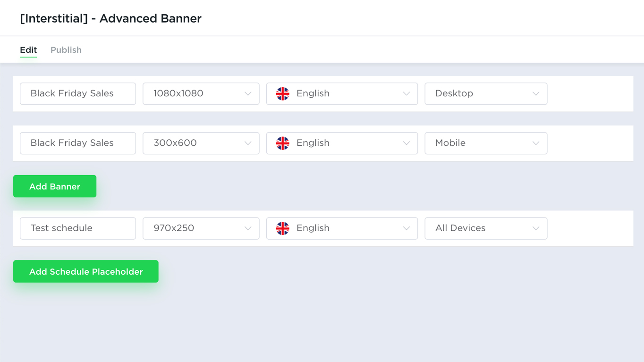Viewport: 644px width, 362px height.
Task: Click the chevron arrow in the 1080x1080 size dropdown
Action: (x=248, y=94)
